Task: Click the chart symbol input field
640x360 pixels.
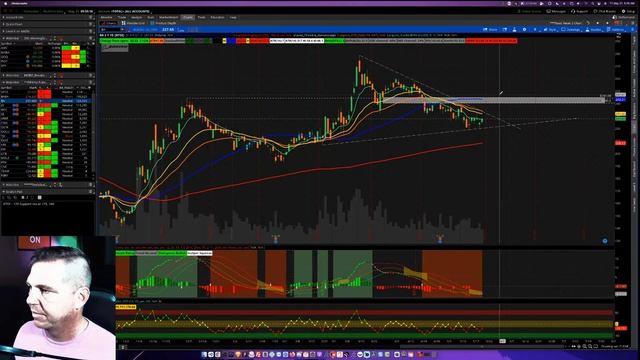Action: tap(109, 30)
